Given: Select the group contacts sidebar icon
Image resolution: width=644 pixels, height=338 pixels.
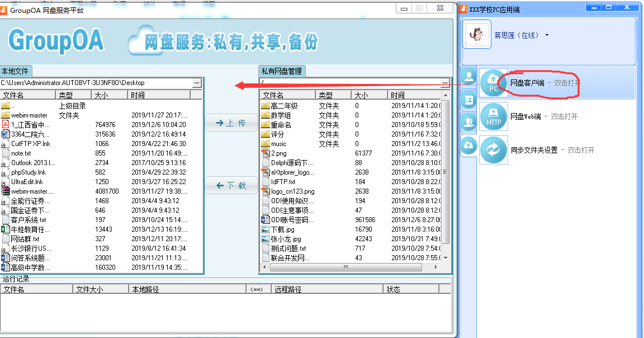Looking at the screenshot, I should (468, 123).
